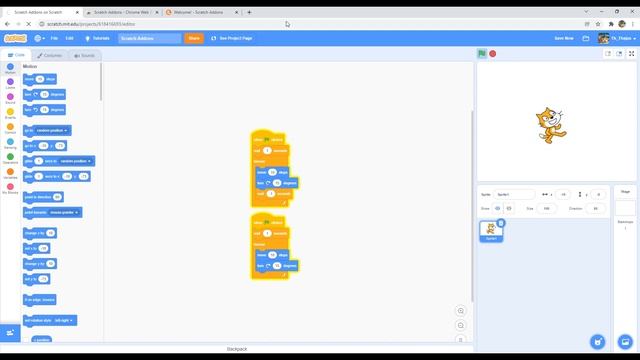Click the Add Extension button
Screen dimensions: 640x360
[x=10, y=333]
